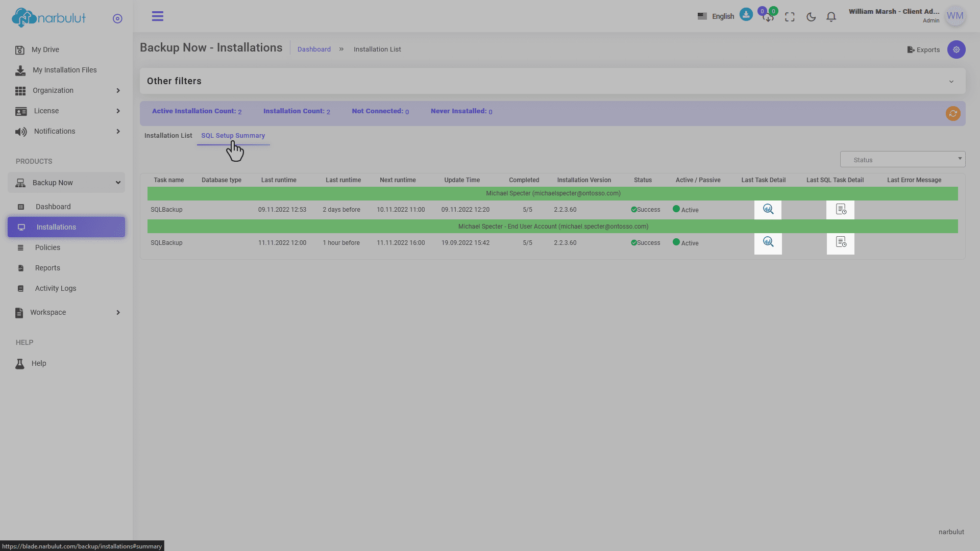Viewport: 980px width, 551px height.
Task: Open My Installation Files
Action: coord(65,70)
